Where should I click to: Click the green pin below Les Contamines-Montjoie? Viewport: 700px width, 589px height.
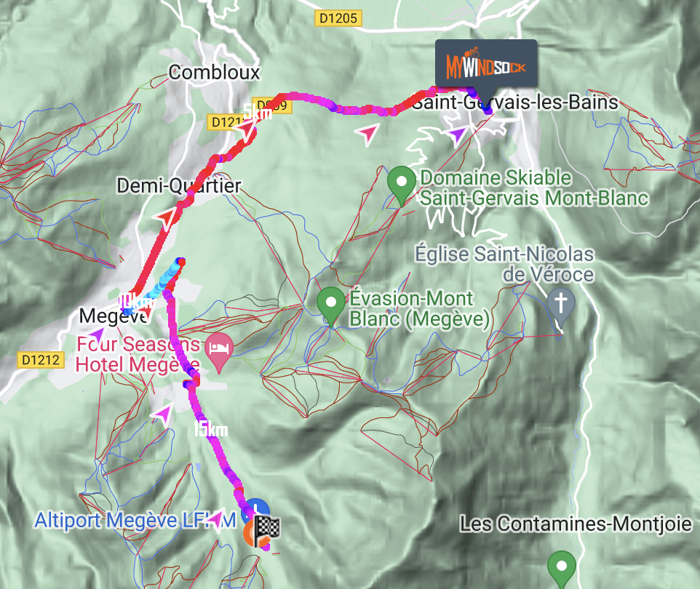pos(562,569)
